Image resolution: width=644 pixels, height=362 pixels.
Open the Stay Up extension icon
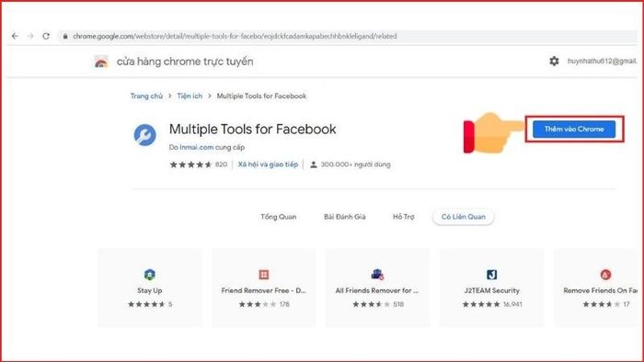coord(149,275)
